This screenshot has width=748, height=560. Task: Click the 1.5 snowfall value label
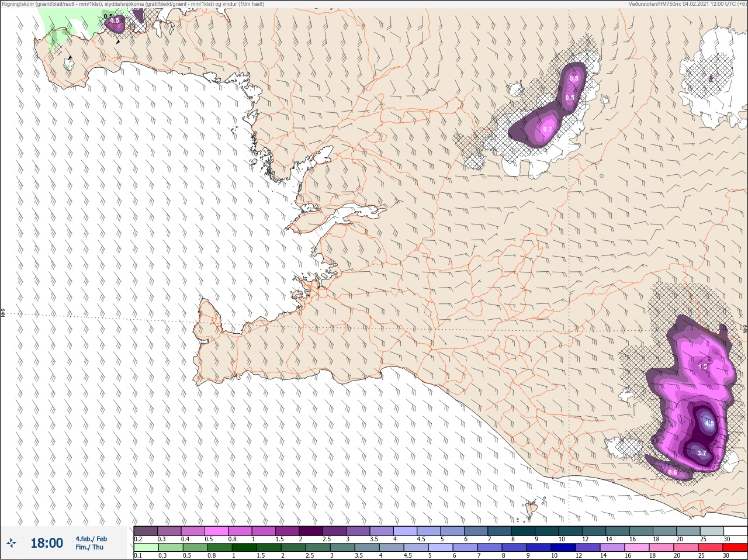click(x=702, y=367)
